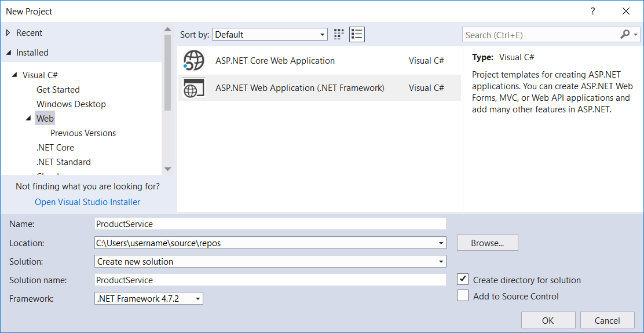The width and height of the screenshot is (644, 333).
Task: Click the search magnifier icon
Action: (x=625, y=35)
